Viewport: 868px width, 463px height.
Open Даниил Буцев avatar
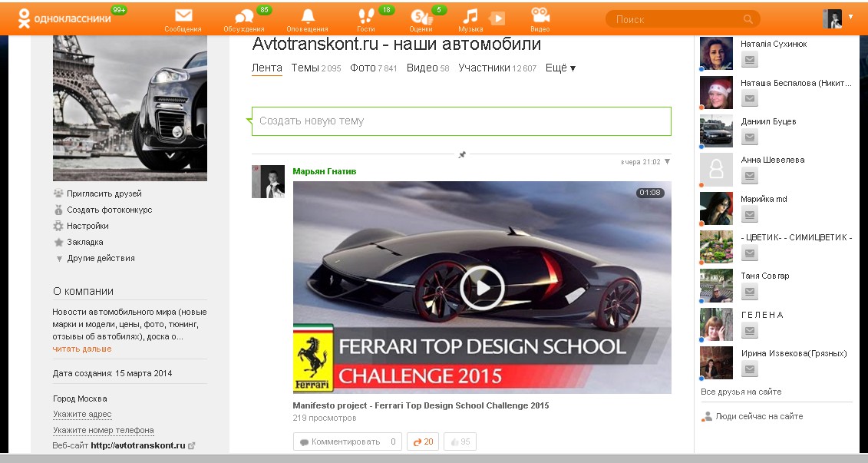coord(716,131)
